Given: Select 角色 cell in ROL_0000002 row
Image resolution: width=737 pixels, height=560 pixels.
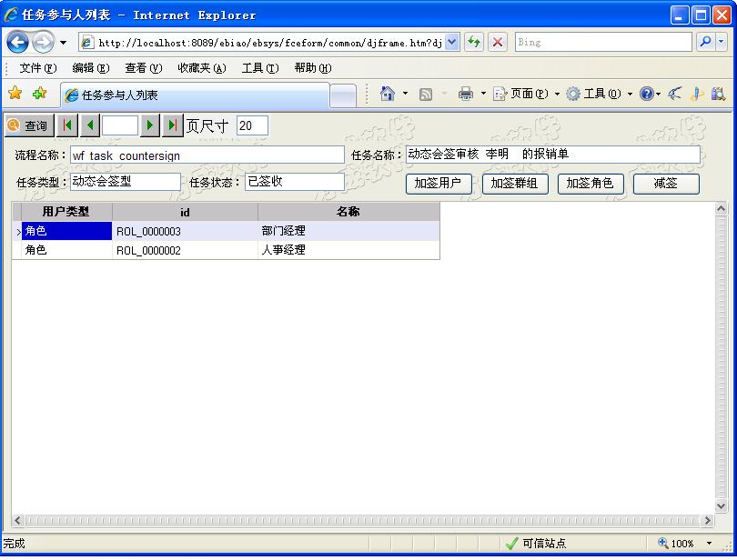Looking at the screenshot, I should point(66,250).
